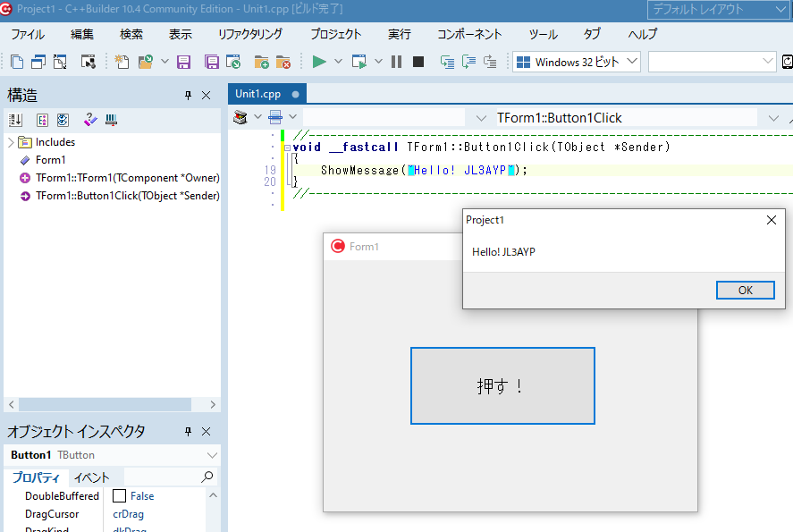Open dropdown arrow beside toolbox icon
Viewport: 793px width, 532px height.
(258, 117)
